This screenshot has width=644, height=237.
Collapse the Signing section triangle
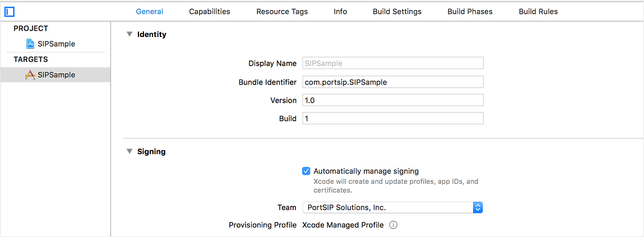(x=129, y=151)
